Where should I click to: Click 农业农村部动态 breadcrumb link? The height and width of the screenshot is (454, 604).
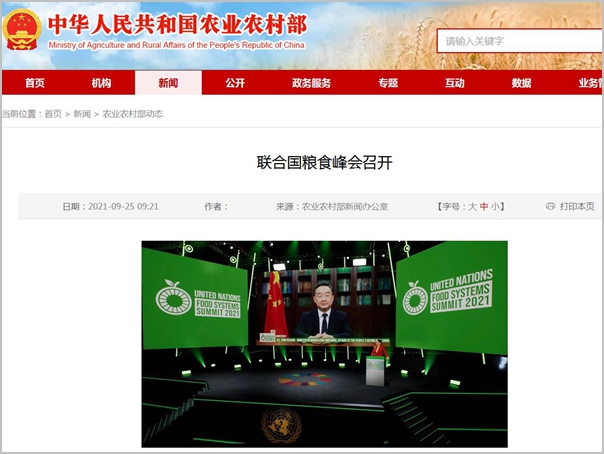point(132,114)
